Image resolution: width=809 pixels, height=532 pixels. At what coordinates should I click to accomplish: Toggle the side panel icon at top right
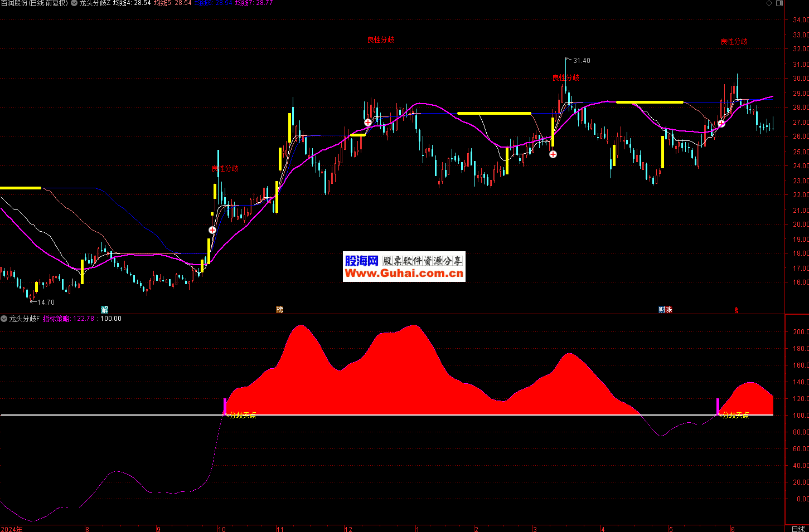tap(780, 3)
